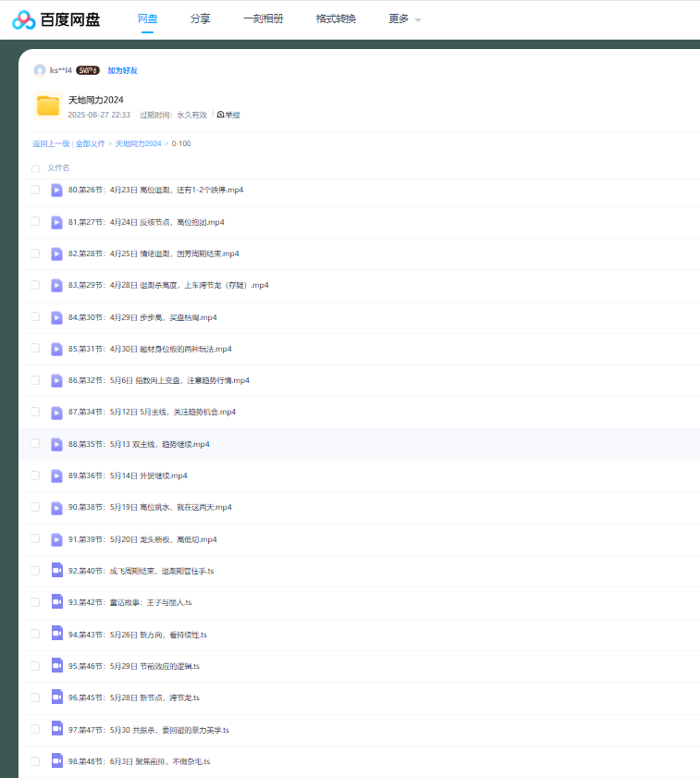Click 加为好友 to add friend
Viewport: 700px width, 778px height.
(122, 70)
